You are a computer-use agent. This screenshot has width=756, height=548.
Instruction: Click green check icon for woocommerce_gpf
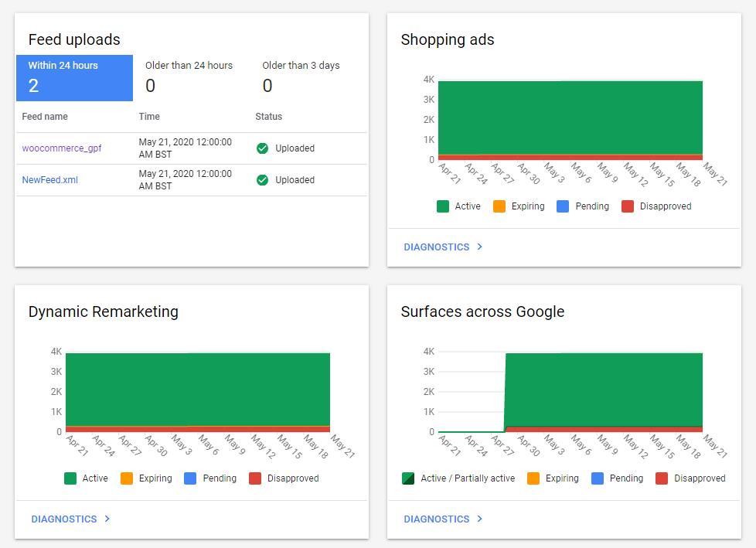click(x=262, y=148)
